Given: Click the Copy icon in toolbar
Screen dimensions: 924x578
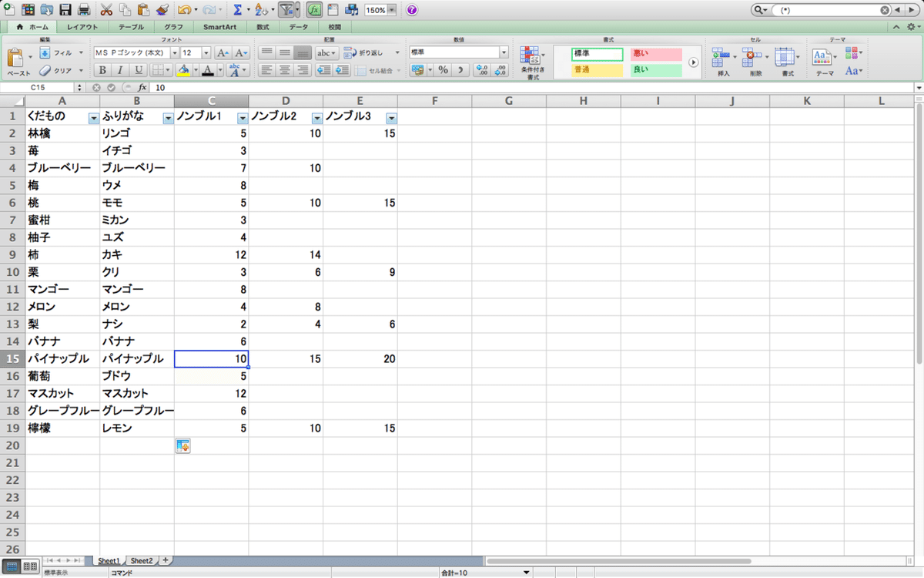Looking at the screenshot, I should (x=125, y=10).
